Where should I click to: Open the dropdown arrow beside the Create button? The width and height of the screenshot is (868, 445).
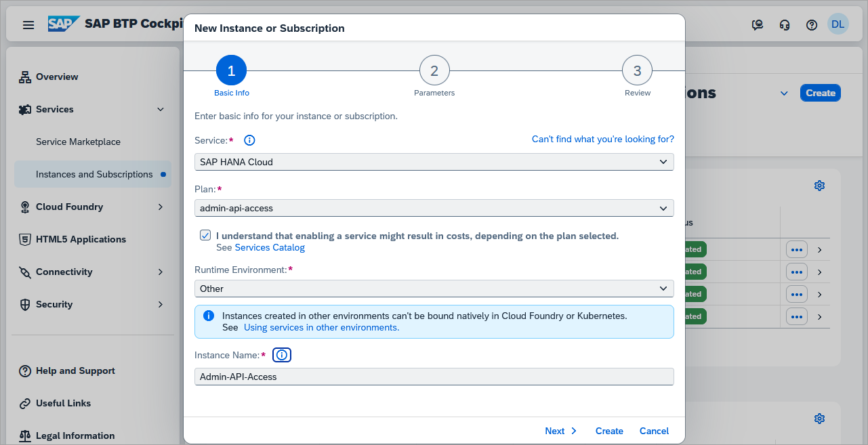point(785,93)
